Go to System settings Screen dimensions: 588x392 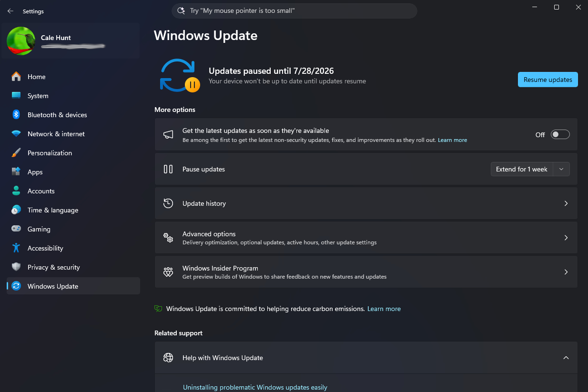point(73,96)
